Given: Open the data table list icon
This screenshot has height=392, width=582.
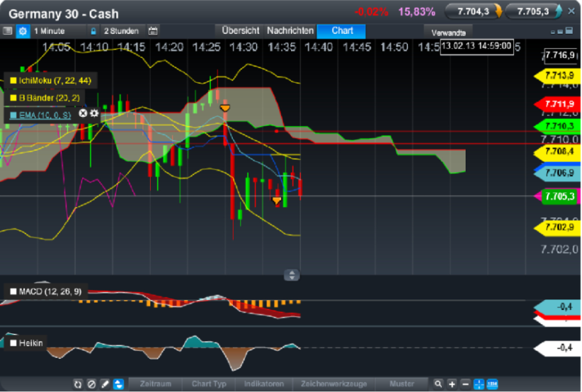Looking at the screenshot, I should point(7,31).
